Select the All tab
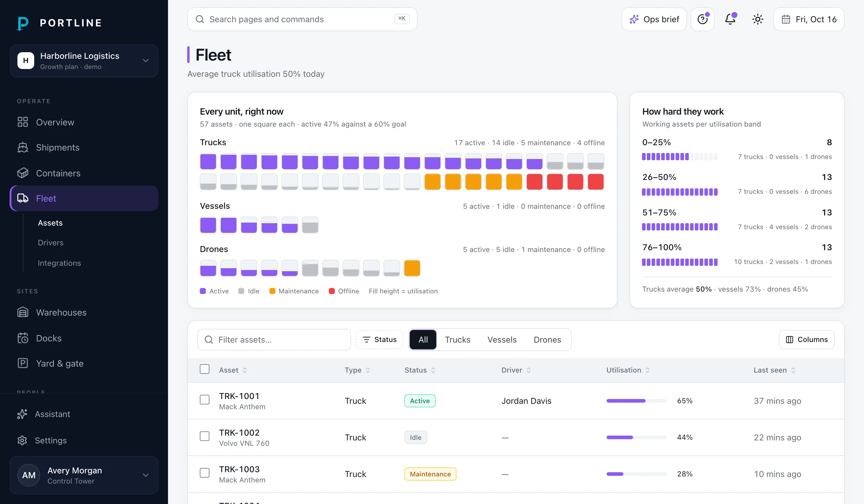 (x=423, y=339)
